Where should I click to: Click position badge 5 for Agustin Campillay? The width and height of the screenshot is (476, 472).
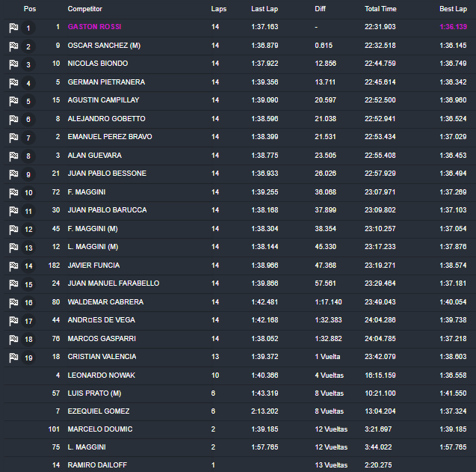28,101
